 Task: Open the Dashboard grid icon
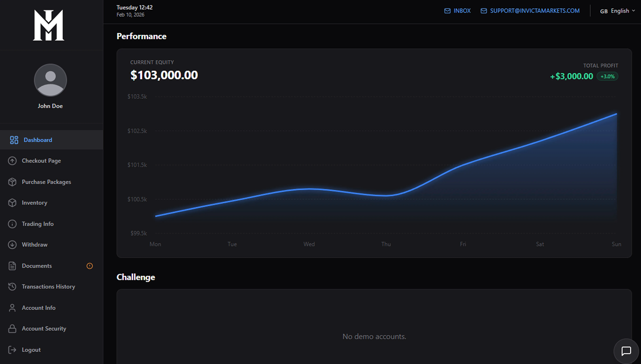pyautogui.click(x=14, y=140)
